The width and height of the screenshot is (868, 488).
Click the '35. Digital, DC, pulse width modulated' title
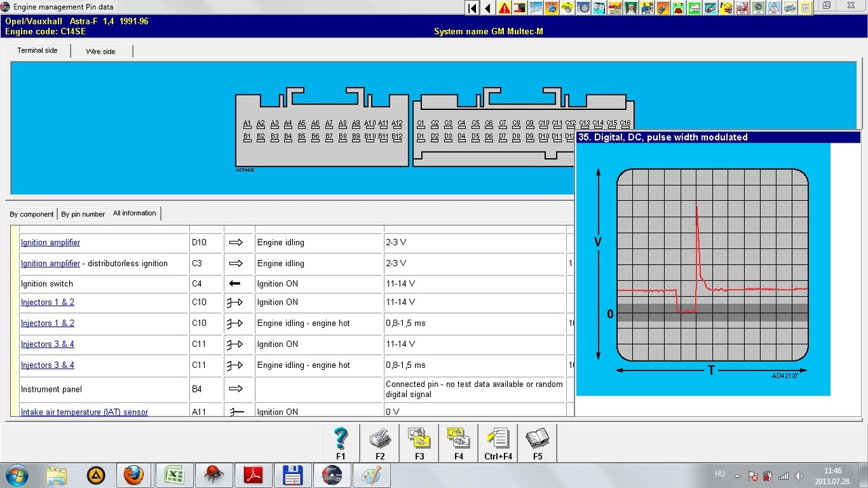[663, 137]
